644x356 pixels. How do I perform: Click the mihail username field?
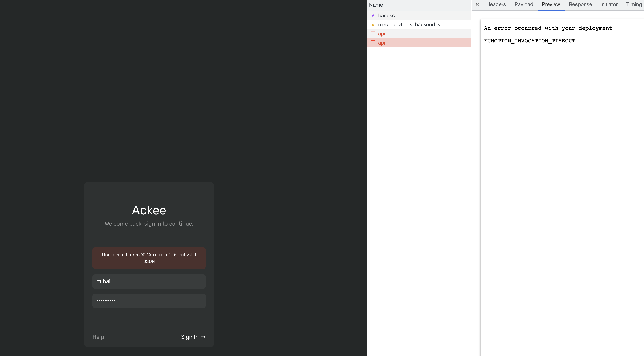149,281
